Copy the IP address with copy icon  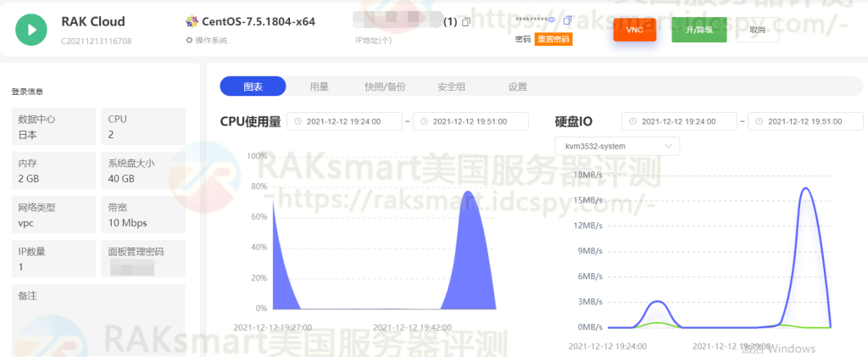point(466,22)
